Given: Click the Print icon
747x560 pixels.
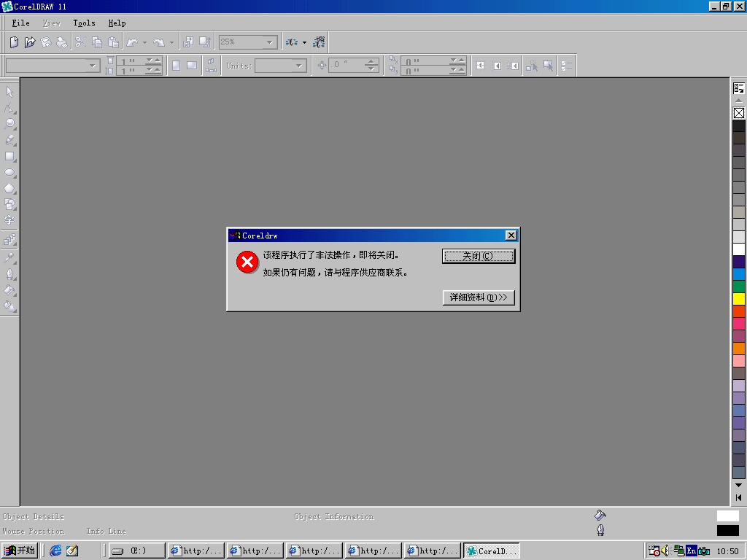Looking at the screenshot, I should [62, 42].
